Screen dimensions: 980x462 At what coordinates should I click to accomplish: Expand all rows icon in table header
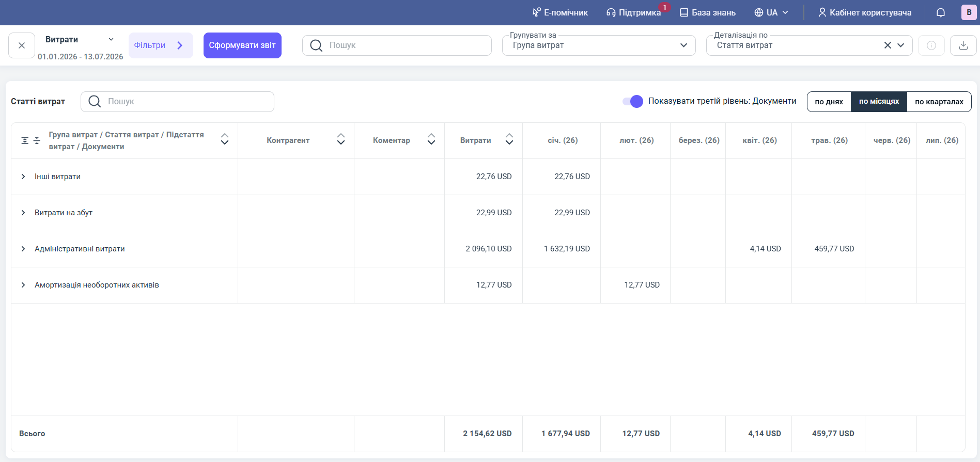25,140
